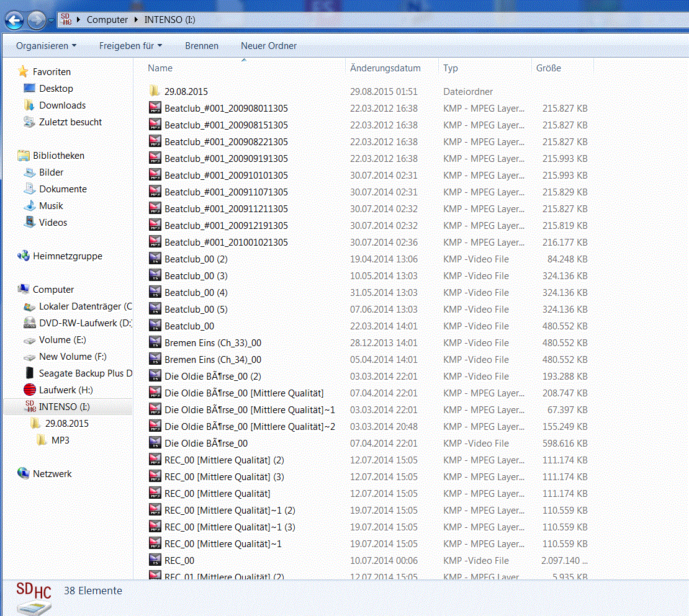Open the Freigeben für dropdown menu
689x616 pixels.
click(x=130, y=46)
